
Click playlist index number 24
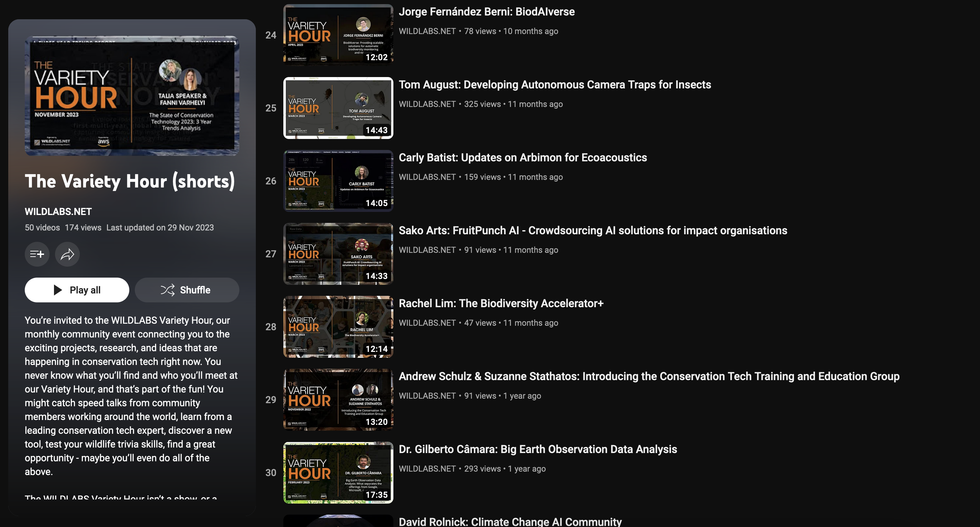[271, 35]
